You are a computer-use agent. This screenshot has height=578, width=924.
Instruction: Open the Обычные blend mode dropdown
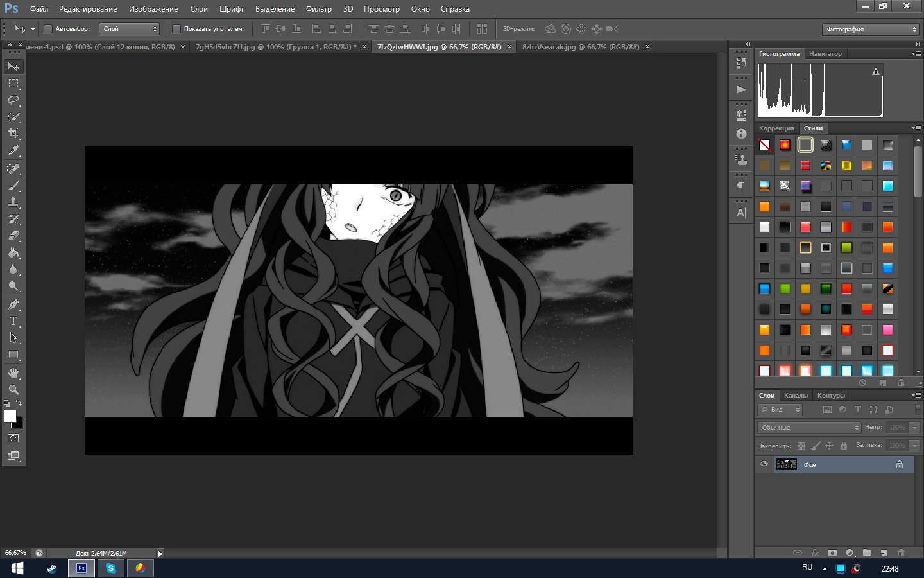(x=809, y=428)
